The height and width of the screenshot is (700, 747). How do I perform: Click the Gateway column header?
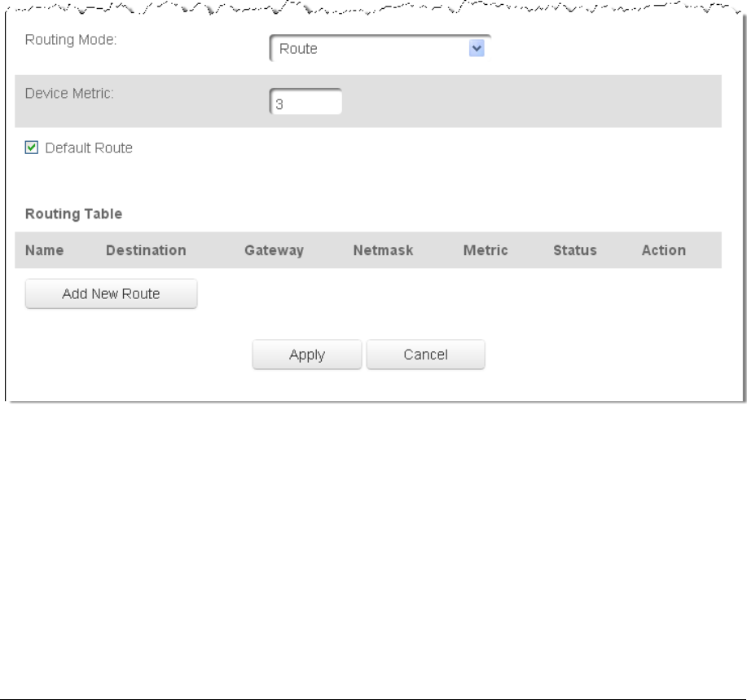click(x=274, y=251)
